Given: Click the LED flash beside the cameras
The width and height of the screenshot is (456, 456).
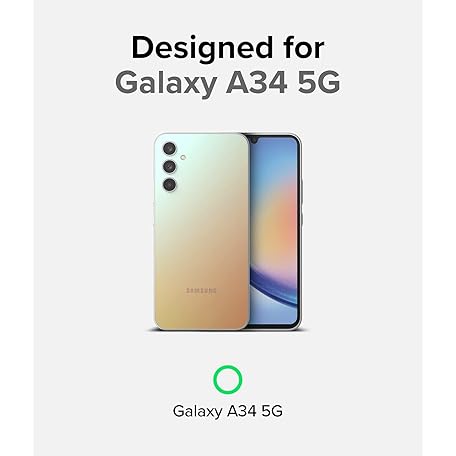Looking at the screenshot, I should [183, 157].
